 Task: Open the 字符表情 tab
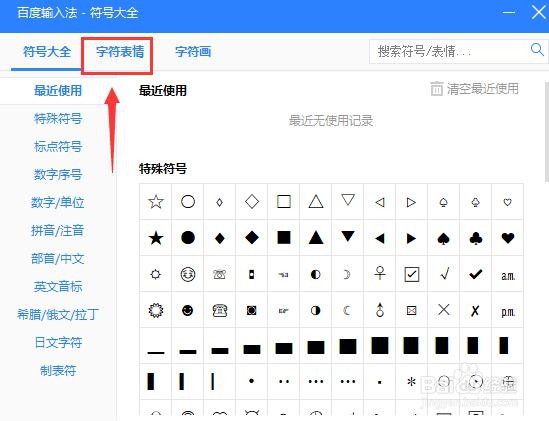120,52
